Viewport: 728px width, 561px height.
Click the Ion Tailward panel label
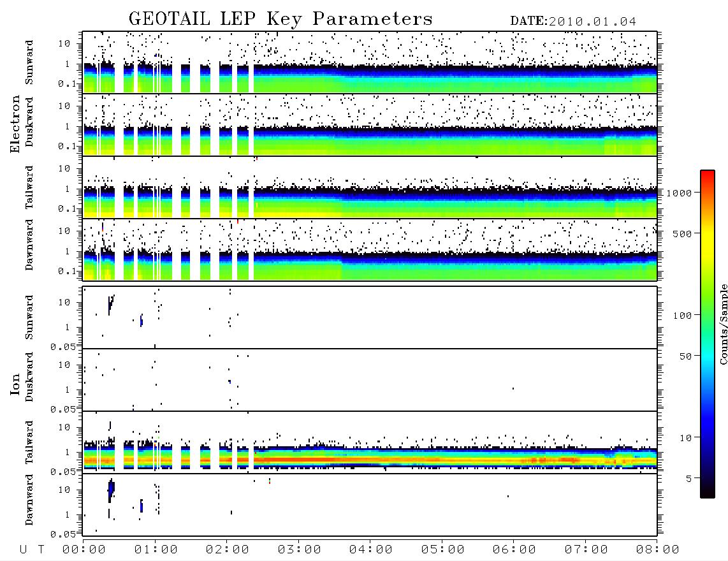pyautogui.click(x=29, y=442)
